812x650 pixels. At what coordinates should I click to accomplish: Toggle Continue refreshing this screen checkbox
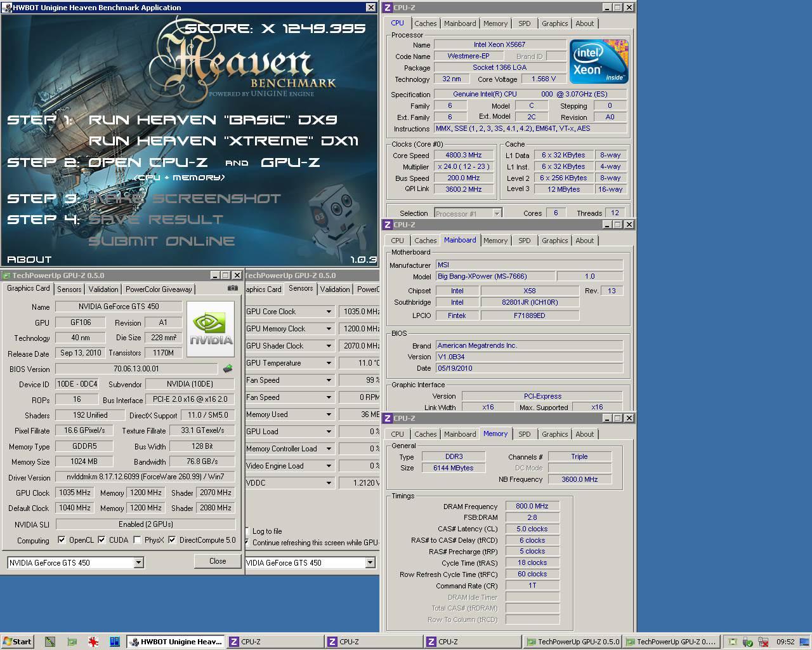pyautogui.click(x=247, y=543)
